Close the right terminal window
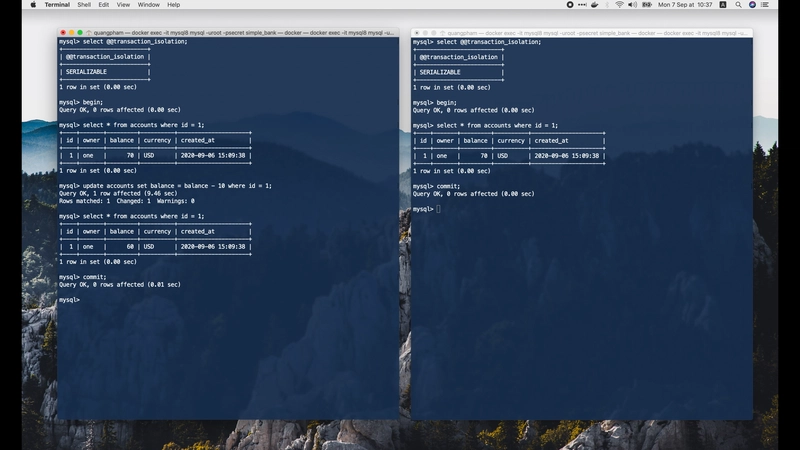This screenshot has height=450, width=800. click(x=417, y=33)
